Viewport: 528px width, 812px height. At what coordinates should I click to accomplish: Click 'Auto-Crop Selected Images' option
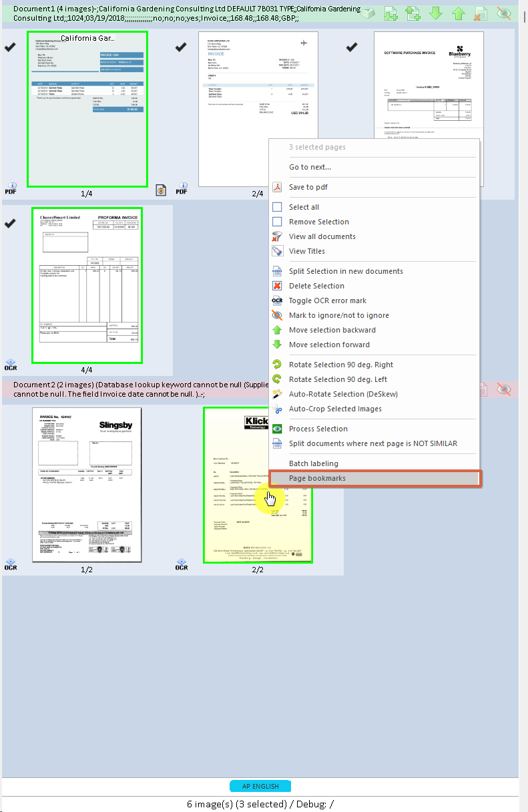[335, 409]
